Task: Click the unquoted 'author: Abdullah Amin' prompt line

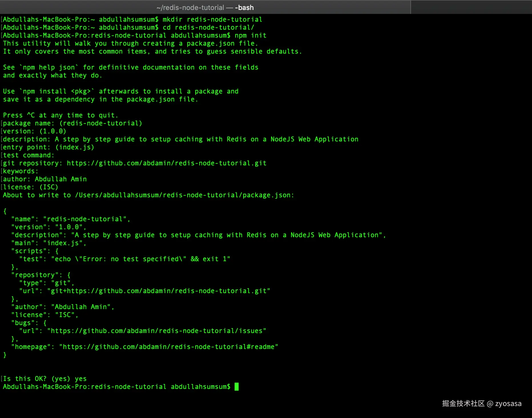Action: point(45,179)
